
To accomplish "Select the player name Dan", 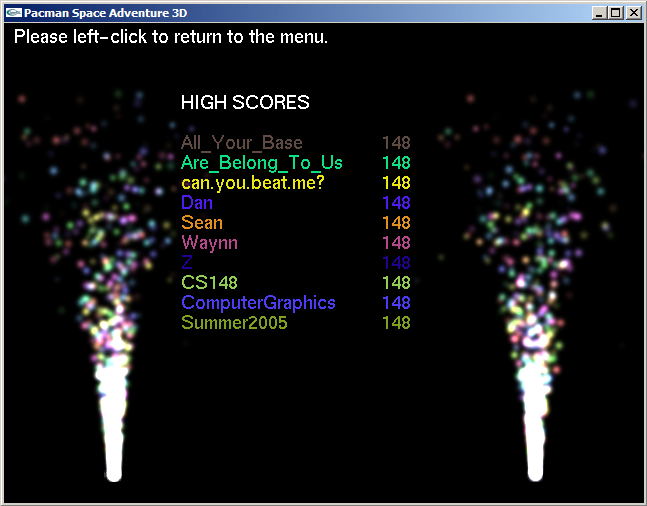I will (197, 203).
